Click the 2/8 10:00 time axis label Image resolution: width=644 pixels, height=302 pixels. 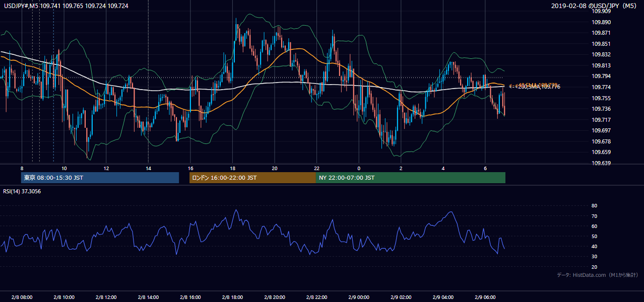coord(64,297)
